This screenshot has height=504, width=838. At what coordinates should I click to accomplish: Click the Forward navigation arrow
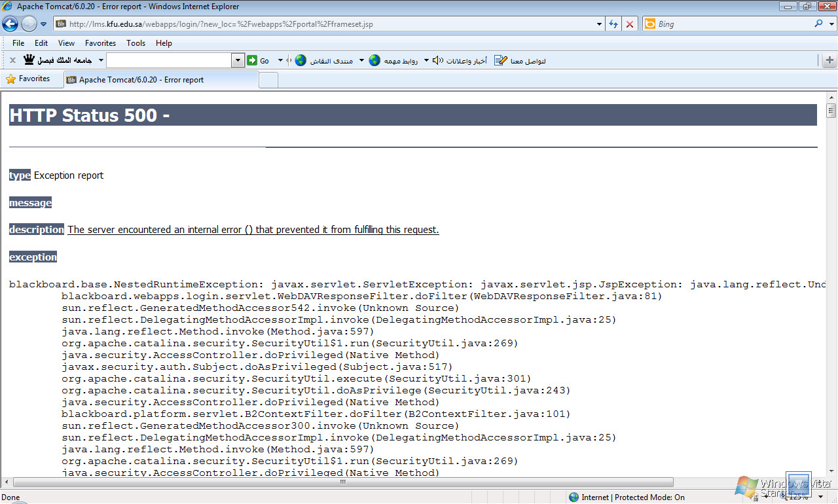point(29,24)
